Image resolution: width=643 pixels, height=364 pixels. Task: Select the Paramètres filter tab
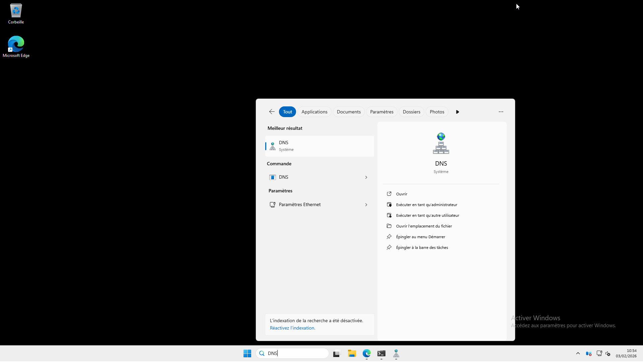click(x=381, y=112)
